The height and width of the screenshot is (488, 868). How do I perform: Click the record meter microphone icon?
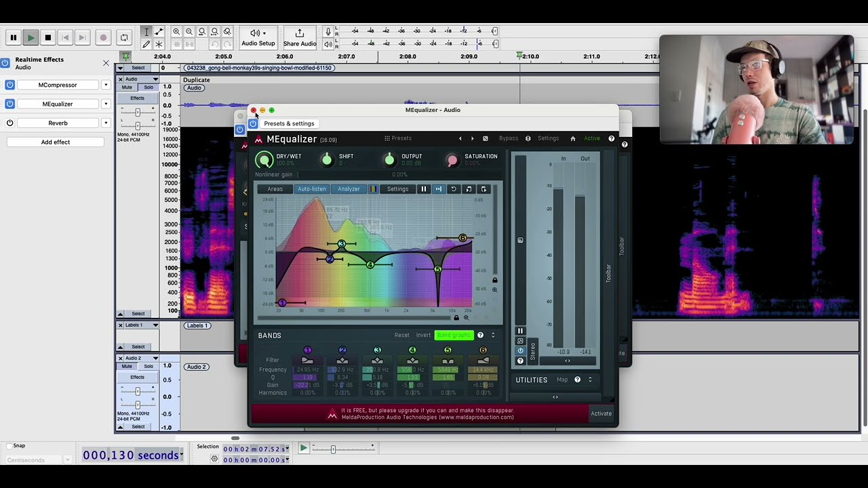pyautogui.click(x=328, y=32)
